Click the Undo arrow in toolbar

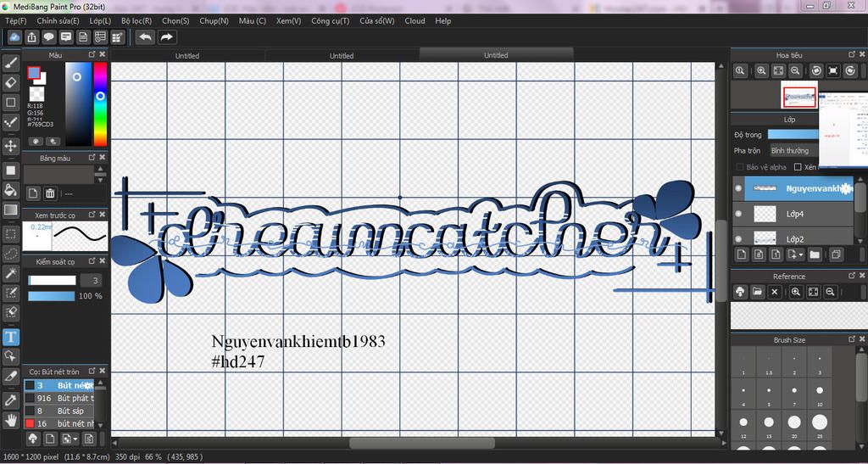click(x=146, y=37)
